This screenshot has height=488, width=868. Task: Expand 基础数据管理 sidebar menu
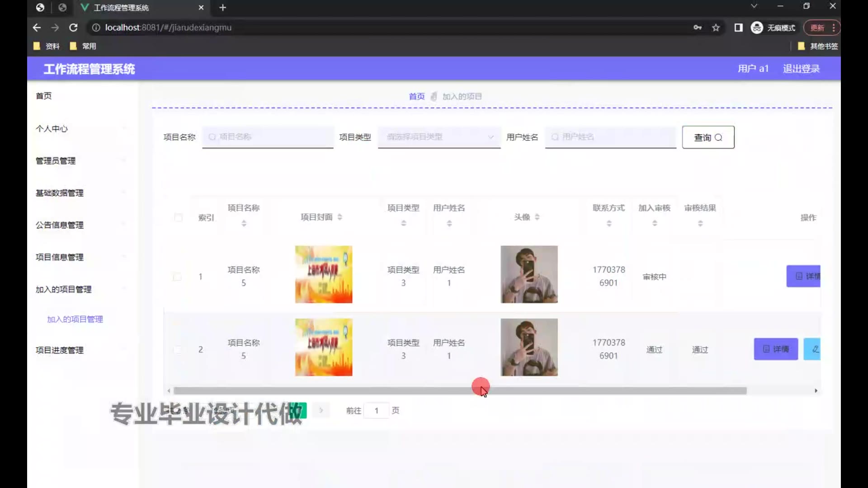(60, 193)
